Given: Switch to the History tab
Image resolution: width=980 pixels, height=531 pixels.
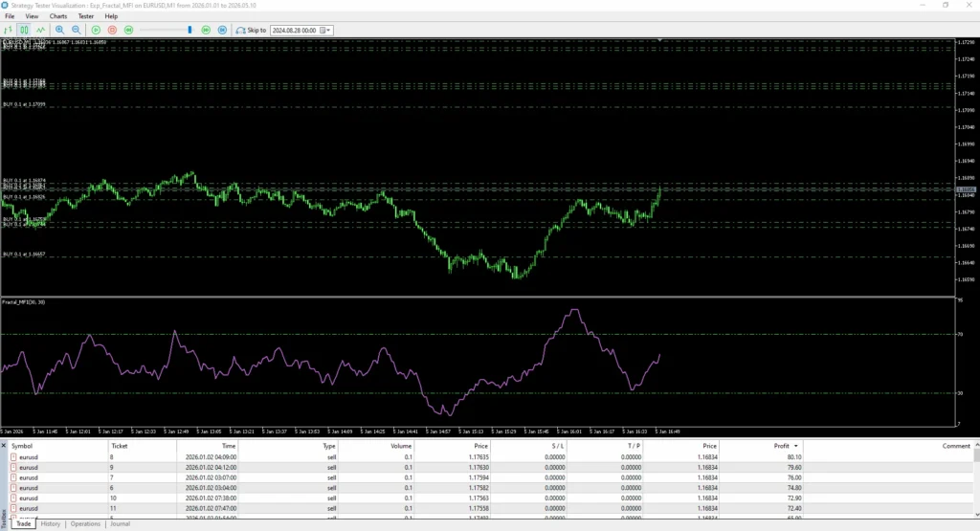Looking at the screenshot, I should pos(50,524).
